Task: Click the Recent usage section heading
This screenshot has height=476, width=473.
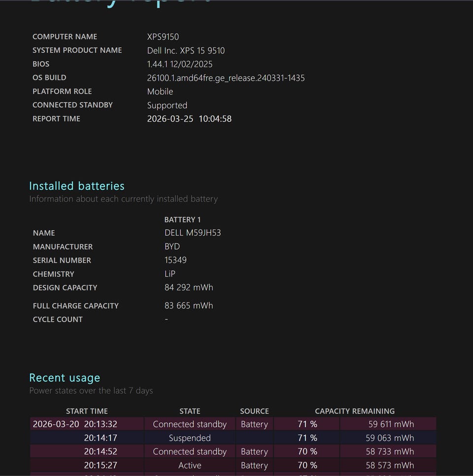Action: (x=65, y=377)
